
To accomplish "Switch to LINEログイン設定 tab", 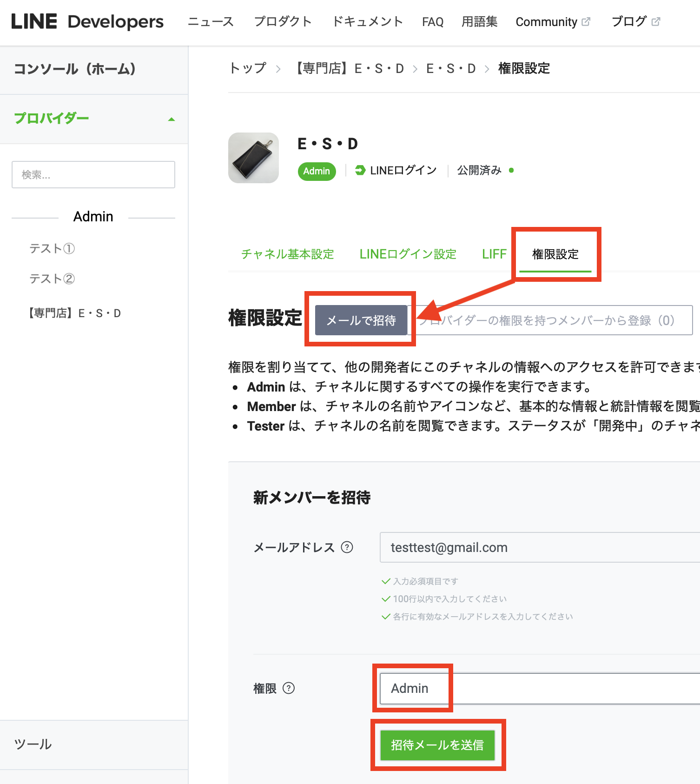I will click(408, 254).
